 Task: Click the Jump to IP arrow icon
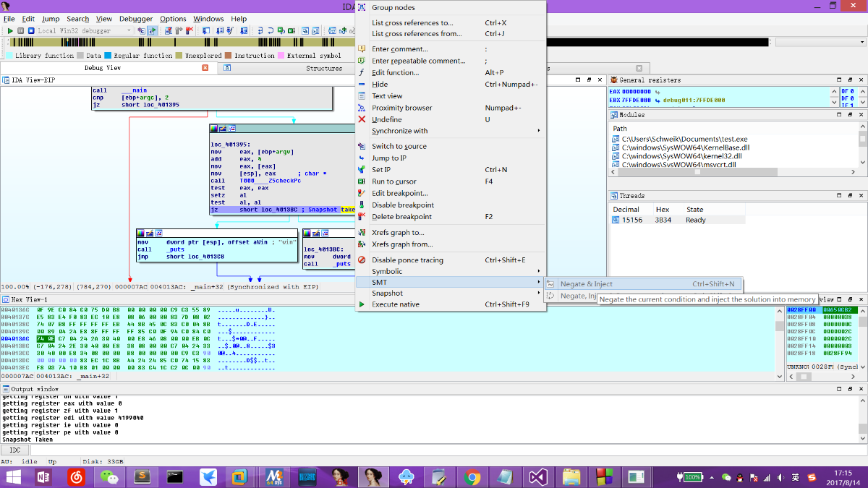tap(362, 158)
